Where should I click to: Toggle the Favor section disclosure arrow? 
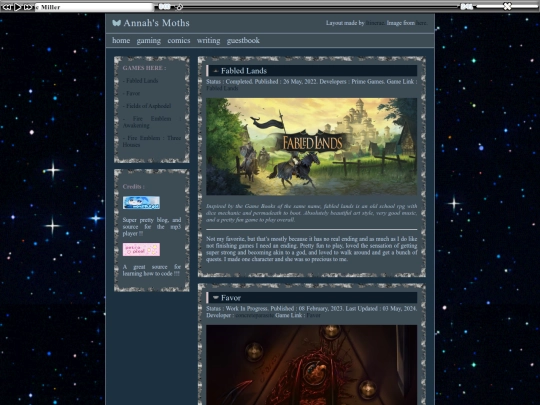pos(216,298)
